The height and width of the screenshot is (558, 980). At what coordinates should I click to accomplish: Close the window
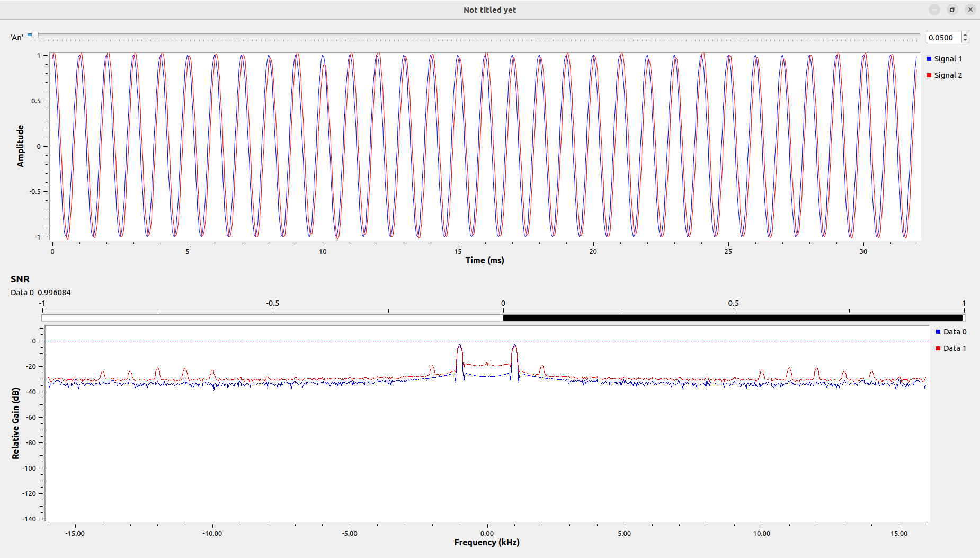(x=970, y=10)
